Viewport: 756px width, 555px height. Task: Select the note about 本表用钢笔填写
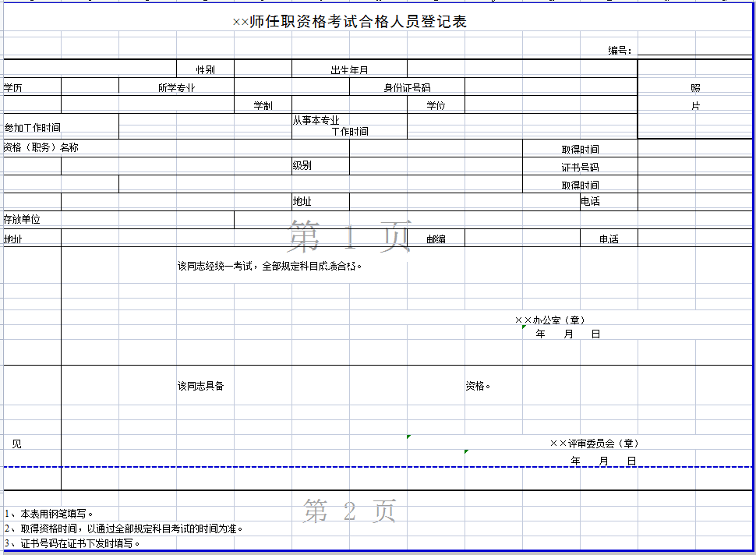coord(50,514)
